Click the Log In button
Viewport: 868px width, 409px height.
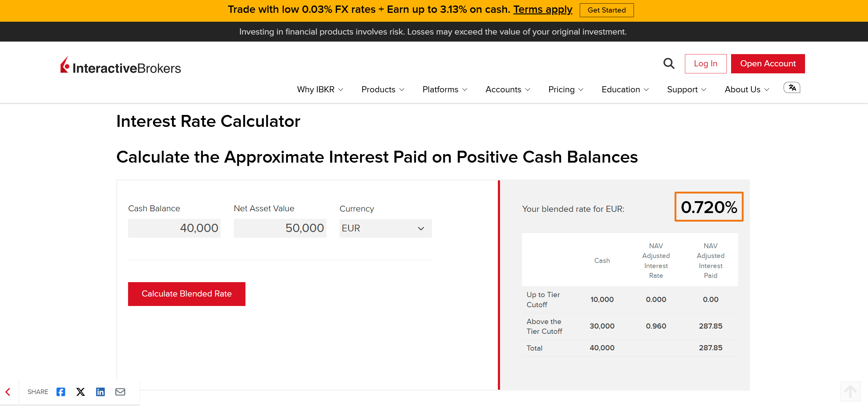(706, 64)
